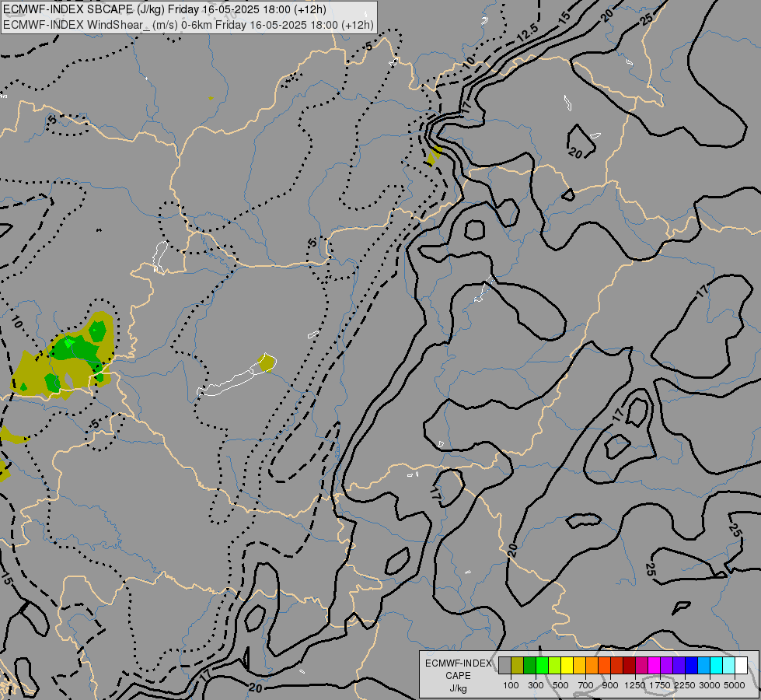Click the 900 label in the legend
This screenshot has width=761, height=700.
click(610, 685)
